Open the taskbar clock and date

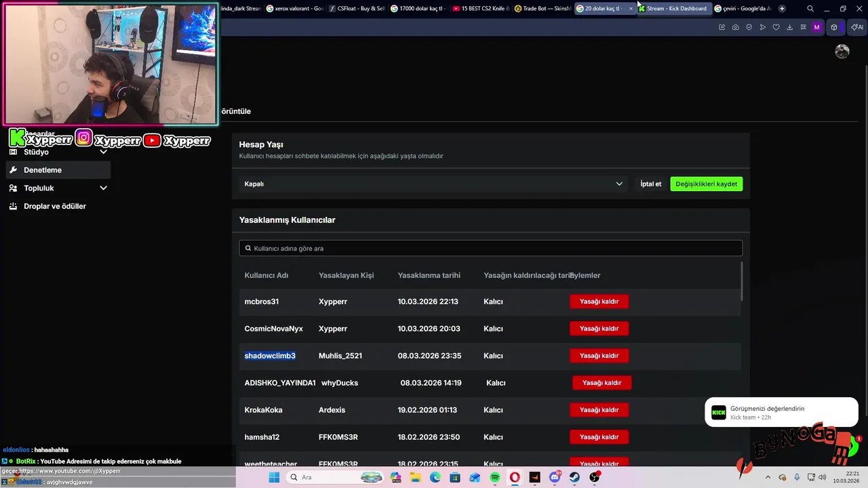[846, 477]
